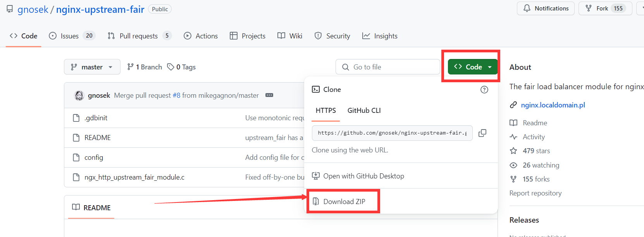This screenshot has width=644, height=237.
Task: Click file icon beside ngx_http_upstream_fair_module.c
Action: coord(76,177)
